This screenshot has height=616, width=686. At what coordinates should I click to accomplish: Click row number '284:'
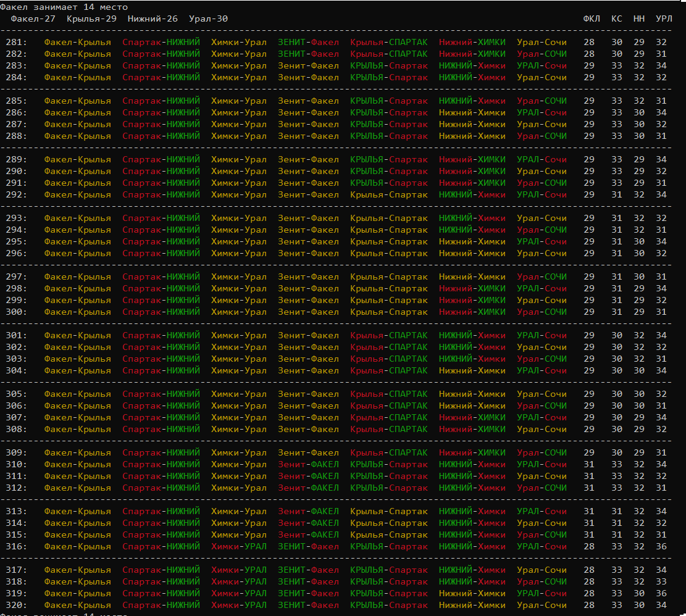click(17, 77)
